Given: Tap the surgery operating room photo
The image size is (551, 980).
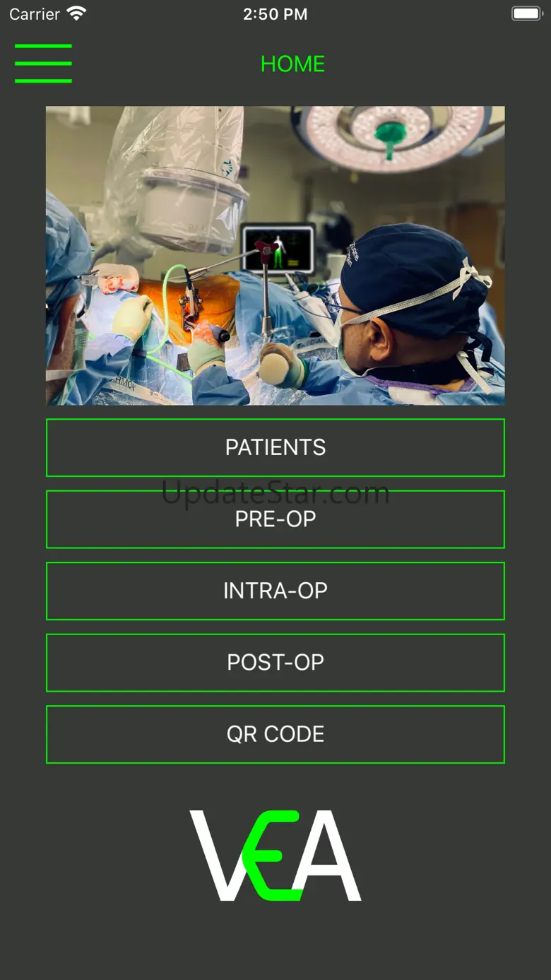Looking at the screenshot, I should (275, 256).
